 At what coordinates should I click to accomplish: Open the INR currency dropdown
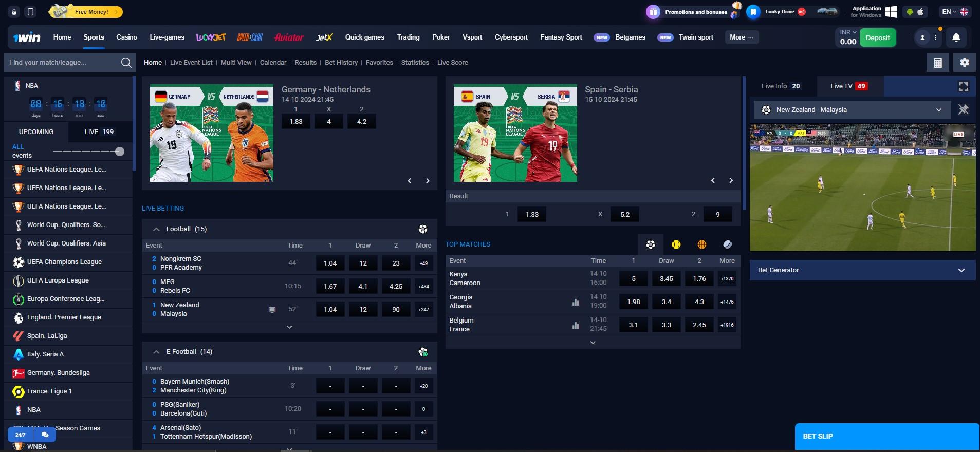[848, 32]
